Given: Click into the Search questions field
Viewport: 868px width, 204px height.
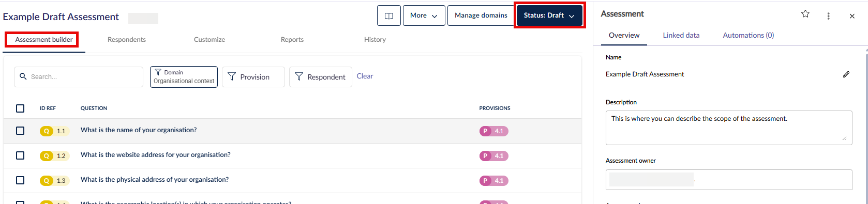Looking at the screenshot, I should pyautogui.click(x=79, y=77).
